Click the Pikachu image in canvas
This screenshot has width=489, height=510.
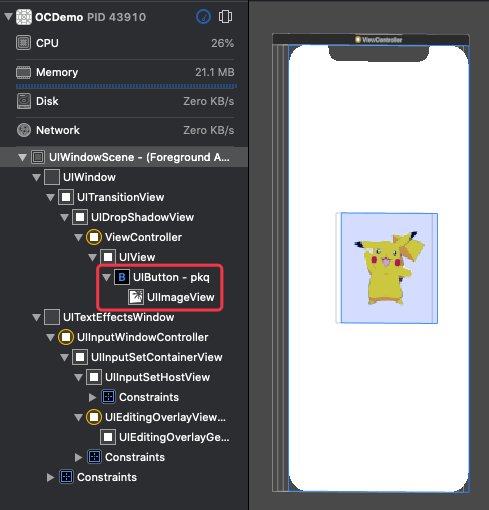point(389,268)
